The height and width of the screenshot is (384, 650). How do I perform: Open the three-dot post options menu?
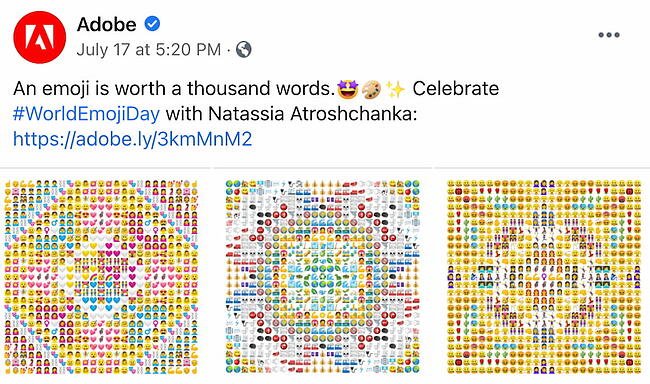[609, 35]
